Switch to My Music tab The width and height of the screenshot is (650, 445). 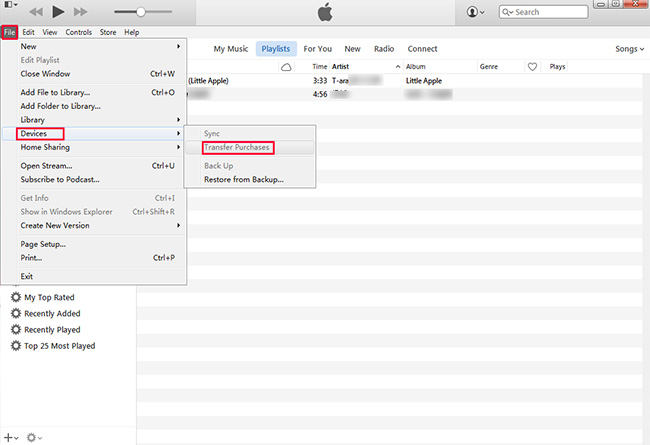[x=231, y=49]
